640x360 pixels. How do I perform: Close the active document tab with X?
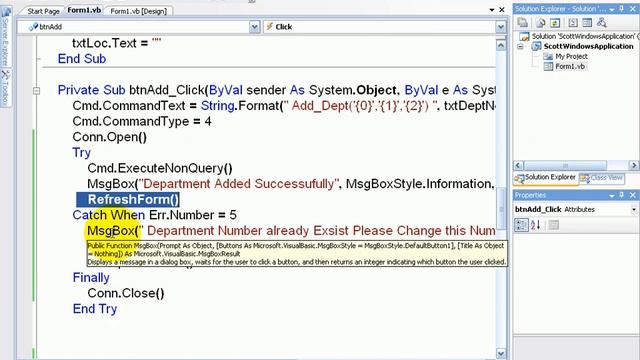502,9
